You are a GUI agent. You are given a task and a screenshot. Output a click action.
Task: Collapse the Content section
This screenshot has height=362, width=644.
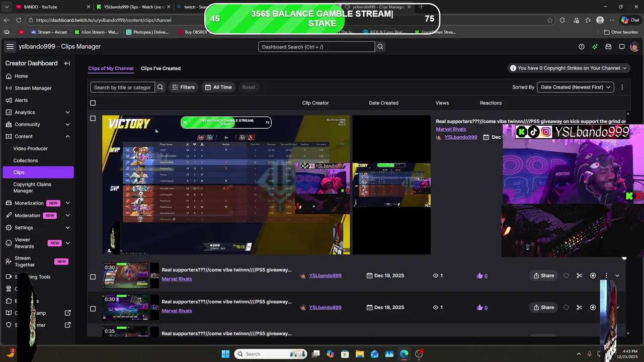(67, 136)
